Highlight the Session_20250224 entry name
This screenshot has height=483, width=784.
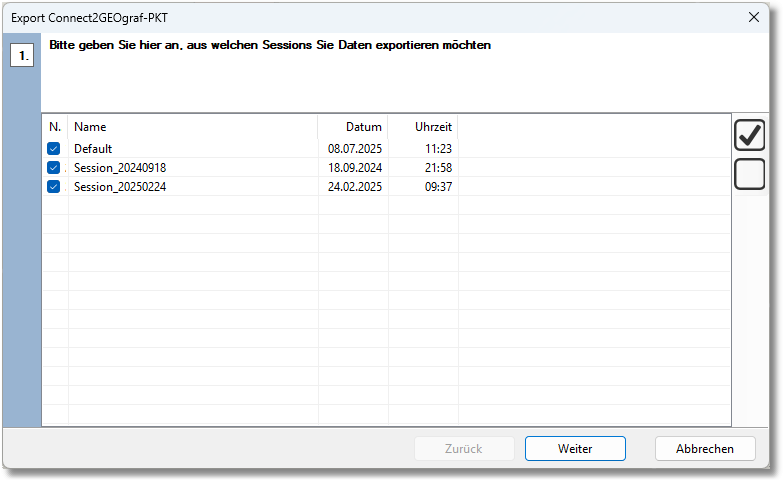[x=120, y=187]
